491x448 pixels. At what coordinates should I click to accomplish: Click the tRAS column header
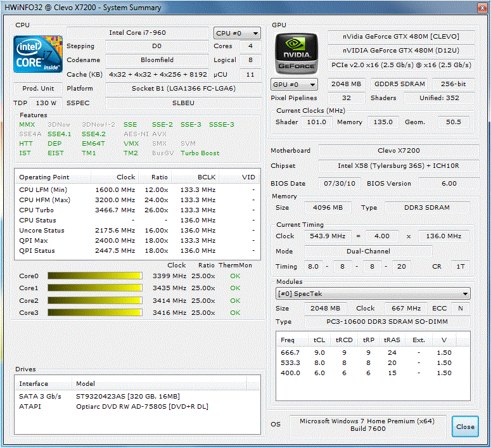(x=392, y=340)
